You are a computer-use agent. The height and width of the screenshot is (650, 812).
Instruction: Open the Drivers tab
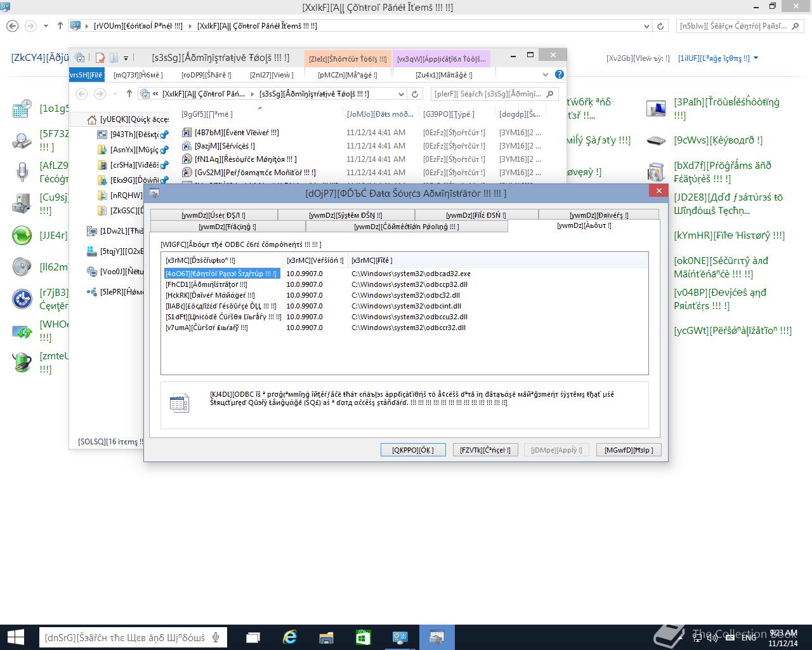(x=599, y=215)
